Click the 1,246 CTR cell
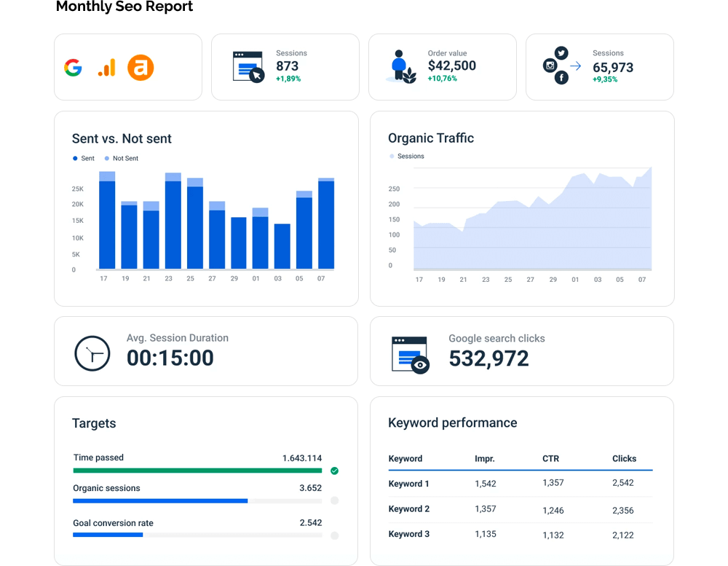The width and height of the screenshot is (728, 566). pos(553,511)
